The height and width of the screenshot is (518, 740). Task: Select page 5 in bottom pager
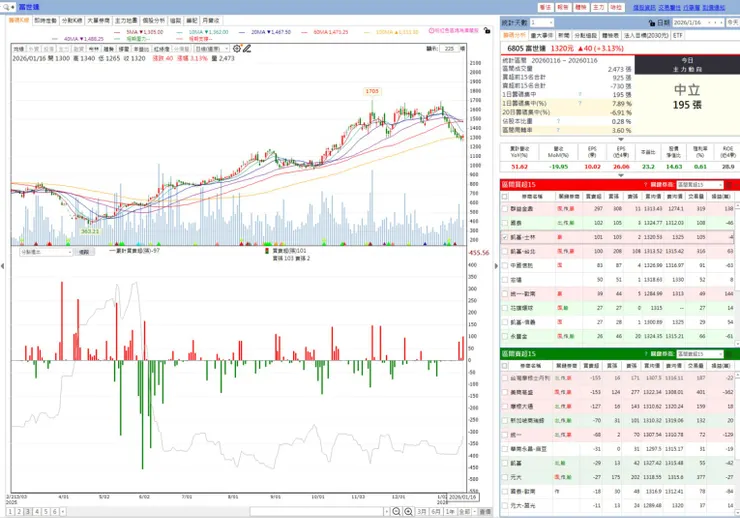(46, 511)
